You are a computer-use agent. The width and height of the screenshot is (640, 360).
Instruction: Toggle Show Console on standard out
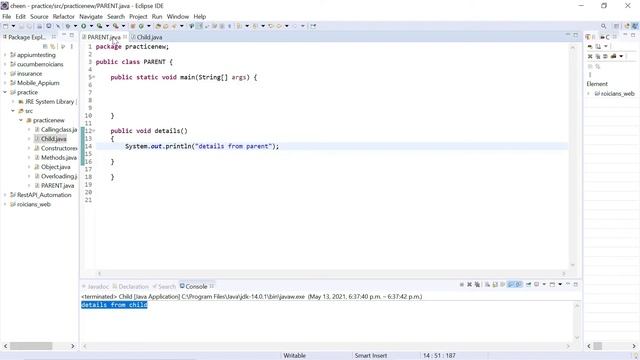(x=510, y=284)
